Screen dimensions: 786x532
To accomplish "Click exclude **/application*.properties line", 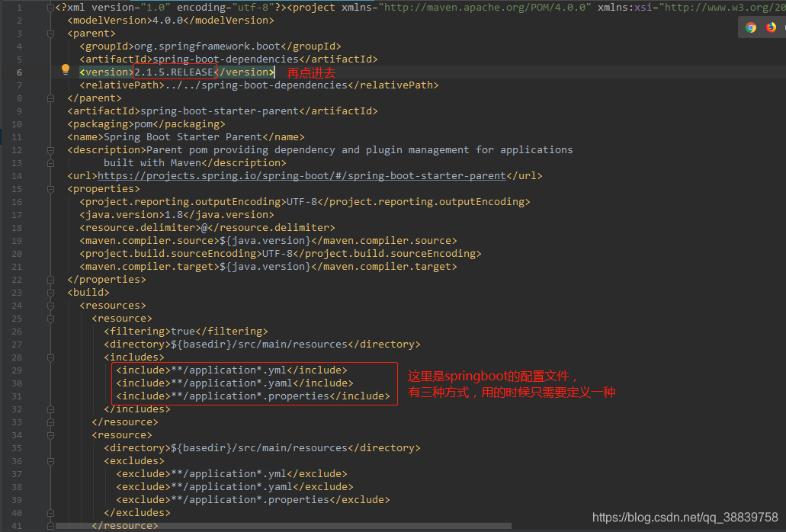I will pyautogui.click(x=253, y=500).
